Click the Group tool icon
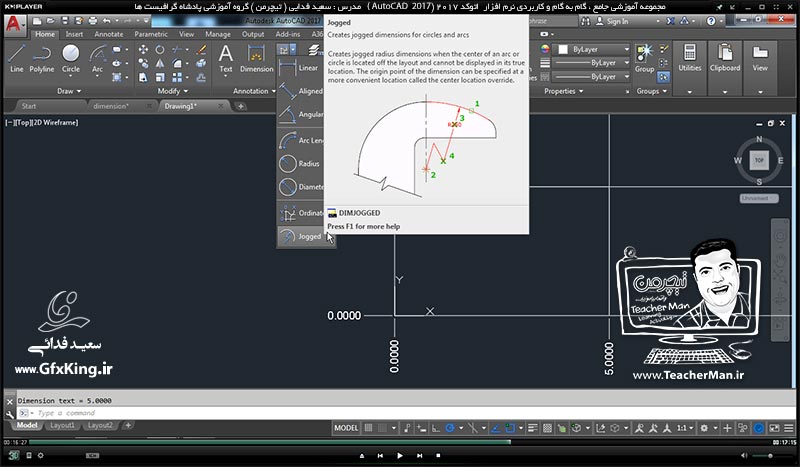Screen dimensions: 800x467 [x=644, y=58]
